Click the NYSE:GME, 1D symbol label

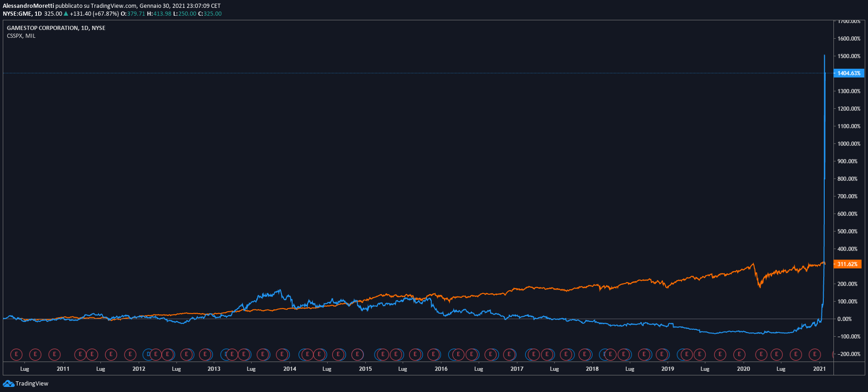(x=22, y=14)
